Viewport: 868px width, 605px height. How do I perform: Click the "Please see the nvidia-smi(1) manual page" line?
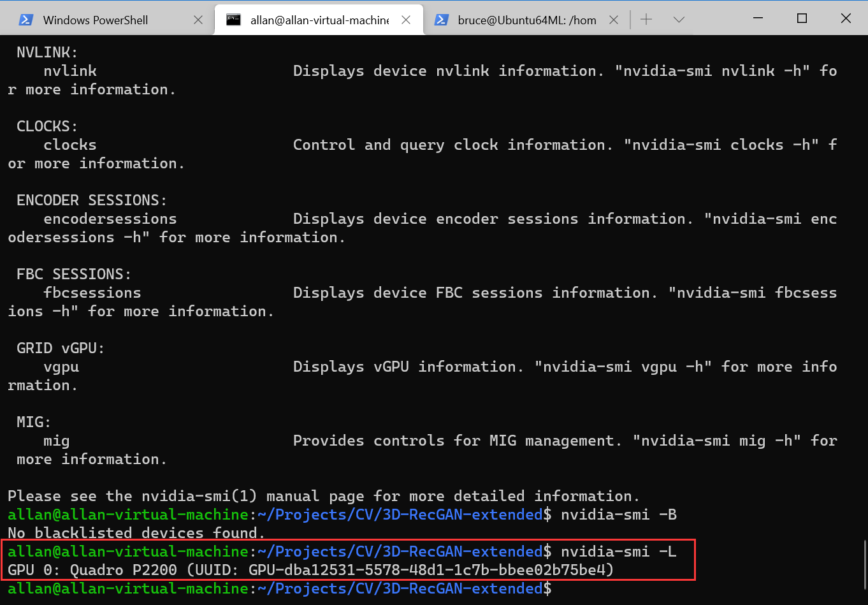(x=324, y=496)
